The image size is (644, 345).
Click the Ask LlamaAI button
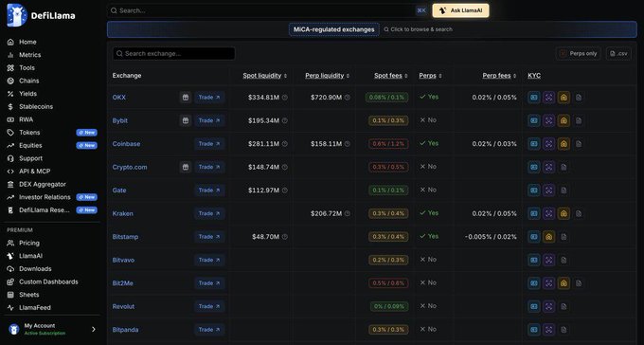pyautogui.click(x=460, y=10)
